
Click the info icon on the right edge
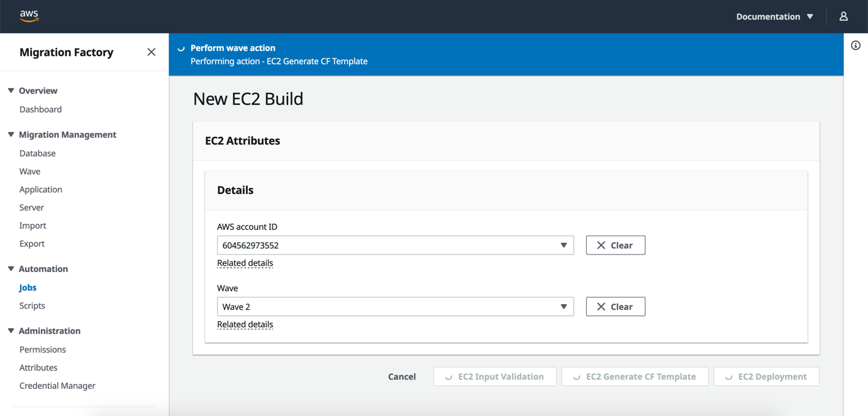point(855,45)
